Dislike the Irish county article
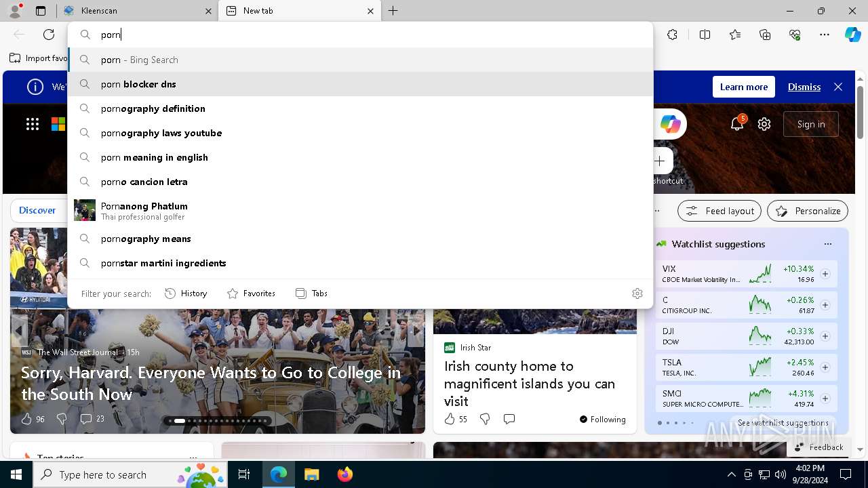The image size is (868, 488). [485, 419]
